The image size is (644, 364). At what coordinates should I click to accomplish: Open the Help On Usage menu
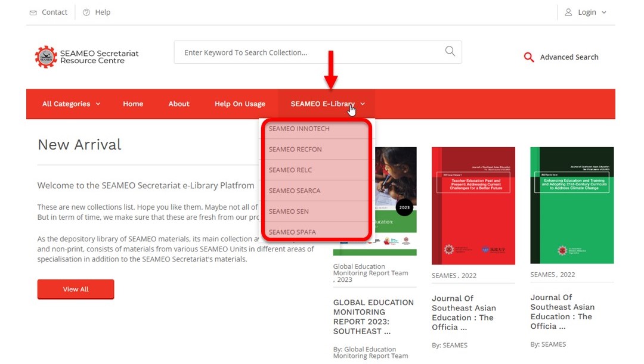pyautogui.click(x=240, y=104)
